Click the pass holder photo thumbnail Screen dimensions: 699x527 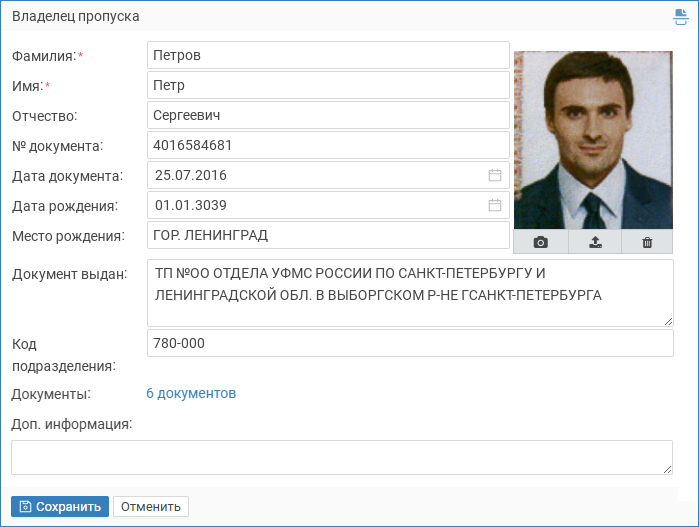click(593, 140)
